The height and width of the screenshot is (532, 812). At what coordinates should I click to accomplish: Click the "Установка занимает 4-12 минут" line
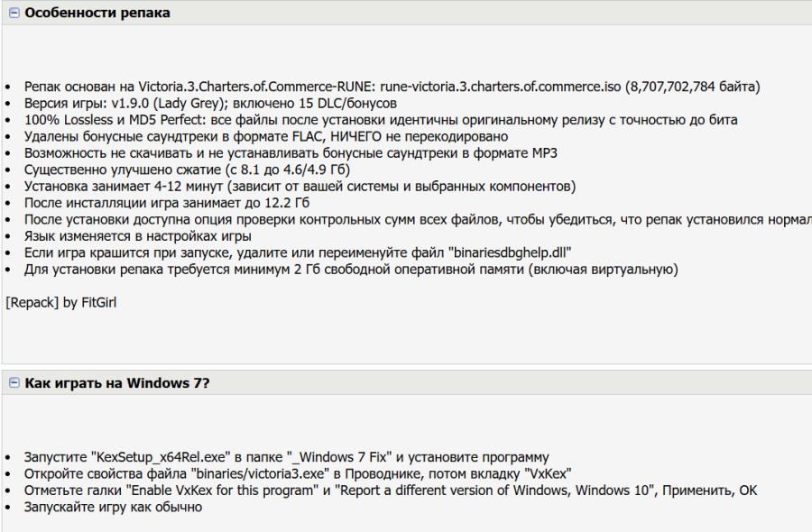click(x=300, y=187)
